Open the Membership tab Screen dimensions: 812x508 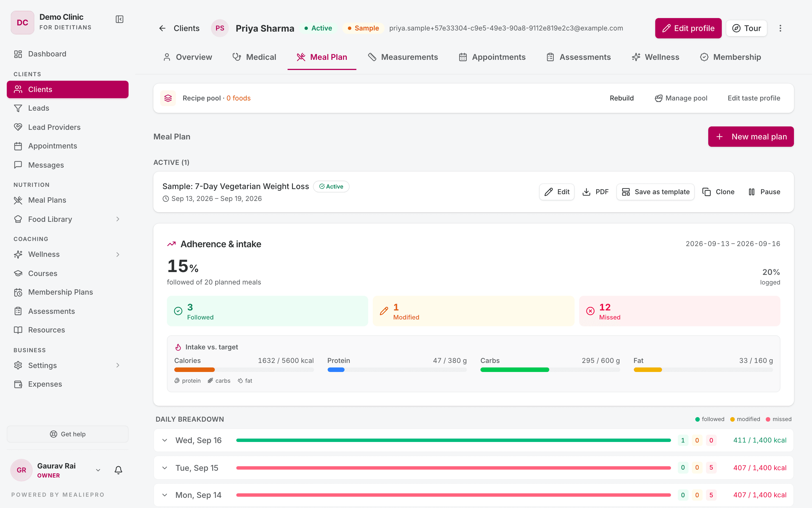point(731,57)
